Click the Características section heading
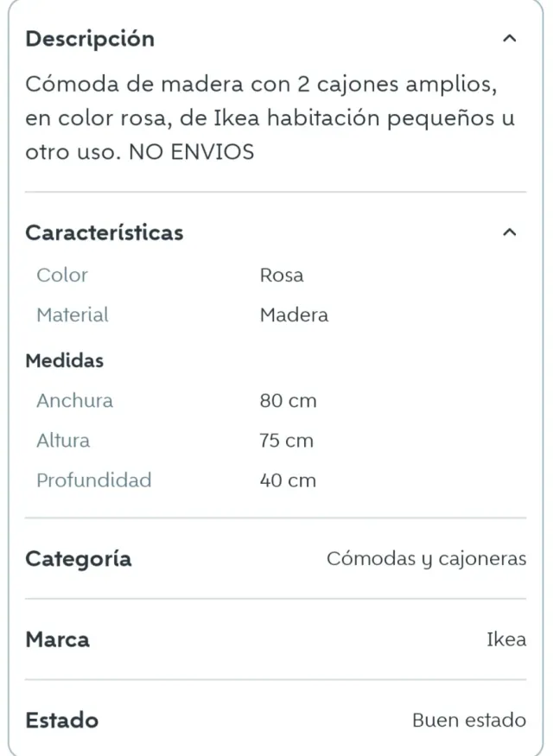Viewport: 553px width, 756px height. coord(104,232)
